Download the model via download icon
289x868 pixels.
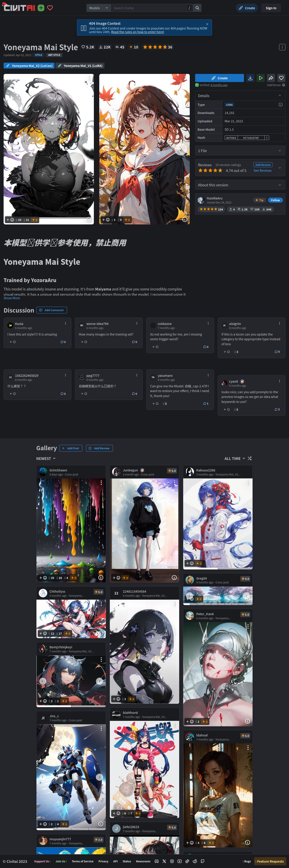pyautogui.click(x=250, y=78)
